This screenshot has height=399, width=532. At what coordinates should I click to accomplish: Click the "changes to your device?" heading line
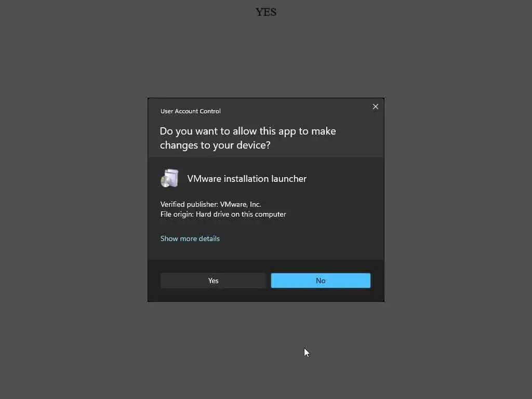coord(215,145)
